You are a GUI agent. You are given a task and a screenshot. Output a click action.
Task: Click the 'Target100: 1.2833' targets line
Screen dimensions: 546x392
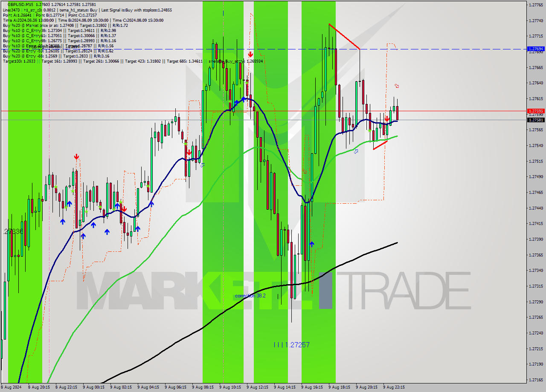[x=133, y=61]
